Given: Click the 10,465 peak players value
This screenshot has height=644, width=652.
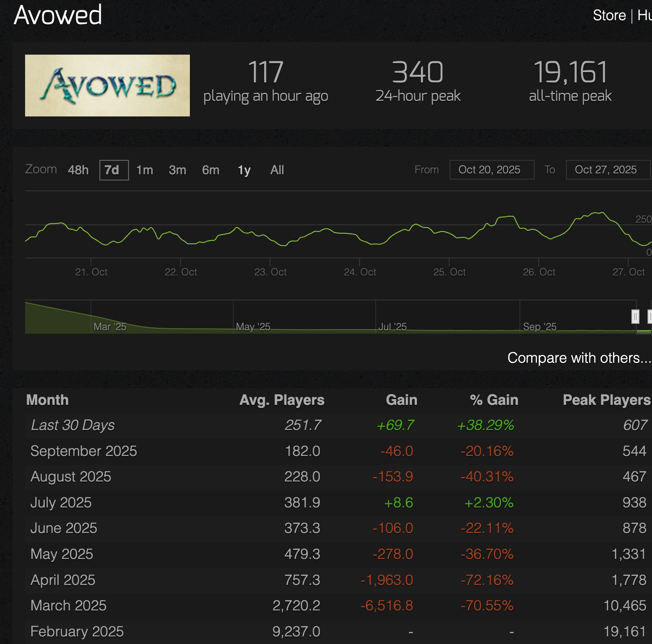Looking at the screenshot, I should click(x=625, y=605).
